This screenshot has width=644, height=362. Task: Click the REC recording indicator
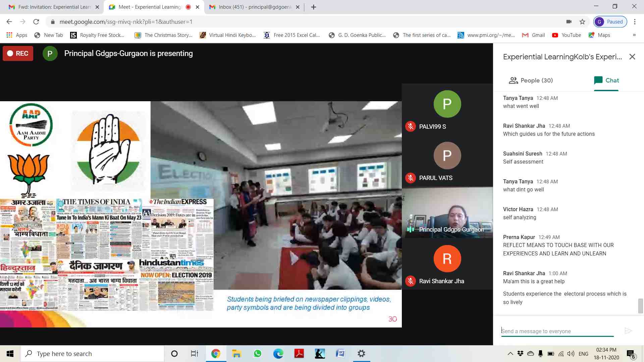(18, 54)
